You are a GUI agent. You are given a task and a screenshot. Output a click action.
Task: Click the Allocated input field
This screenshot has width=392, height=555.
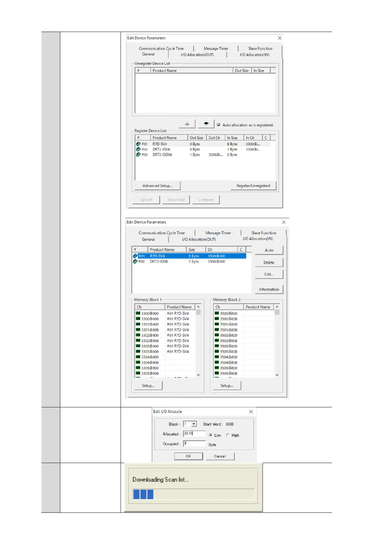(x=194, y=434)
